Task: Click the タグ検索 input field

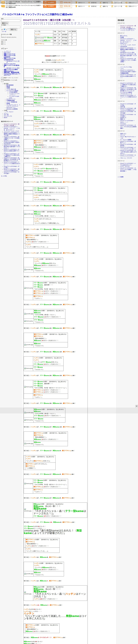Action: coord(11,27)
